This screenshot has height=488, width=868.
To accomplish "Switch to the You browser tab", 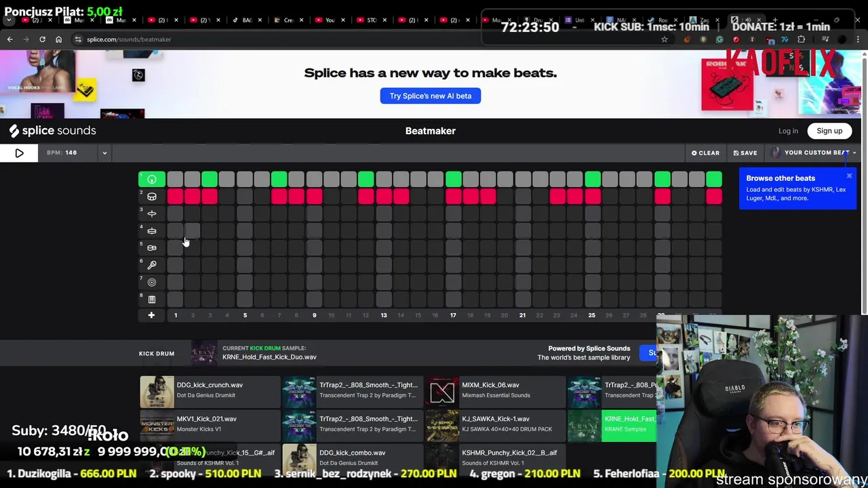I will (330, 20).
